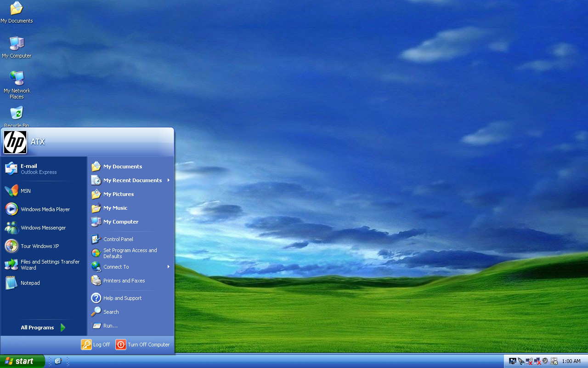588x368 pixels.
Task: Click the disconnected wireless network tray icon
Action: point(529,361)
